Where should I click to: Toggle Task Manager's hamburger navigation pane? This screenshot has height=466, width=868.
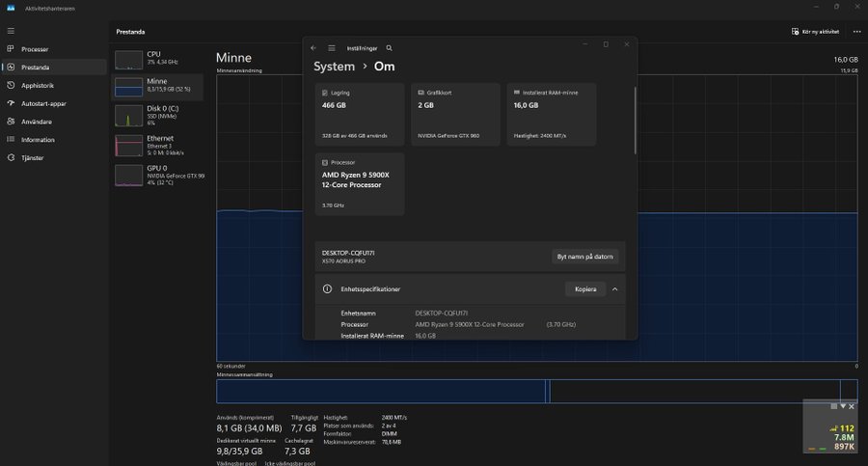[x=10, y=31]
